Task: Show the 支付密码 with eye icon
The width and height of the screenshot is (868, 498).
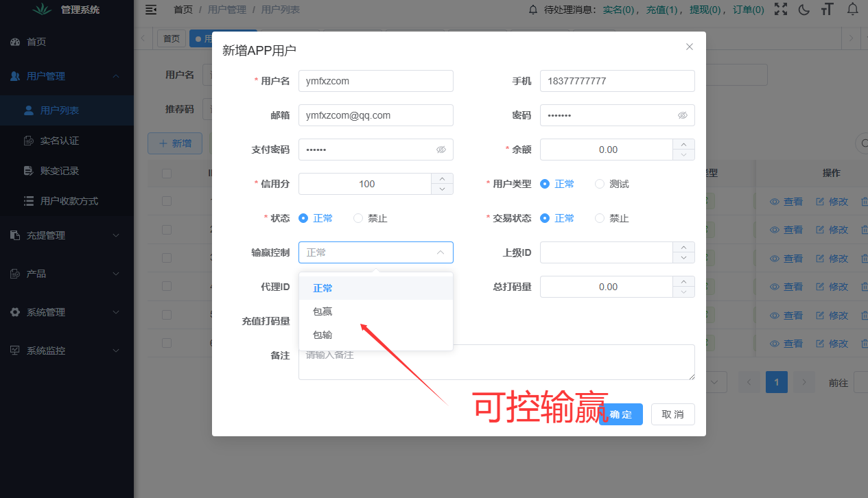Action: tap(441, 150)
